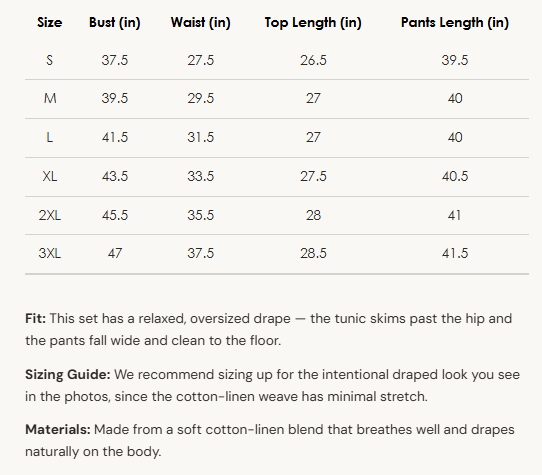
Task: Select the XL size row label
Action: coord(50,176)
